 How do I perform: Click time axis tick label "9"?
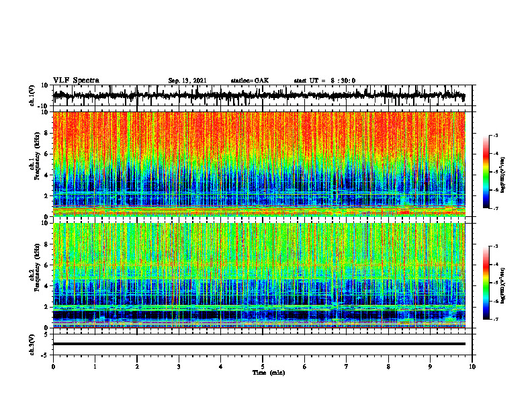(430, 367)
